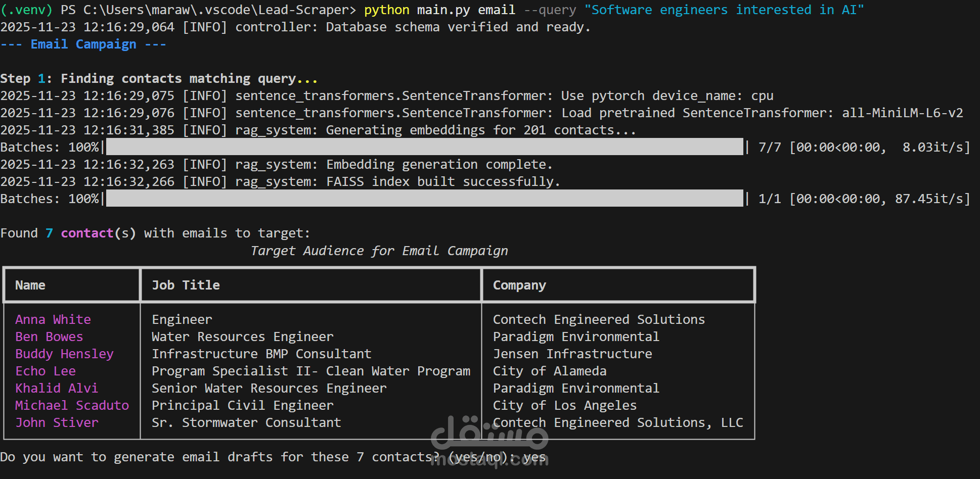Screen dimensions: 980x479
Task: Click the python main.py email command
Action: (x=439, y=10)
